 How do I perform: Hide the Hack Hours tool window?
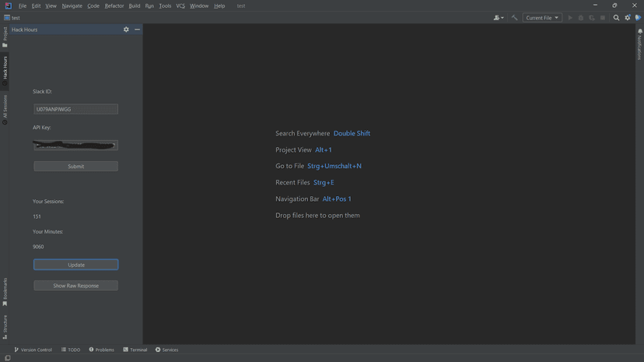[x=137, y=30]
